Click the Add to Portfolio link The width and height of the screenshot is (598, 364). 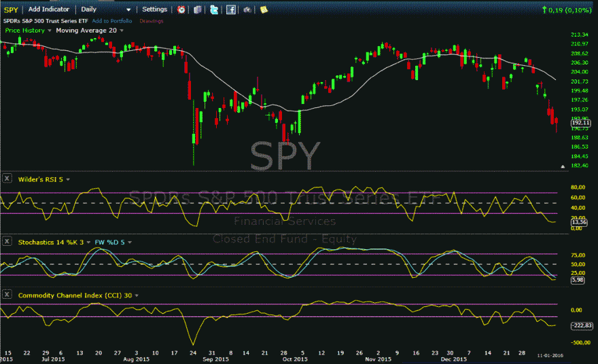click(111, 21)
